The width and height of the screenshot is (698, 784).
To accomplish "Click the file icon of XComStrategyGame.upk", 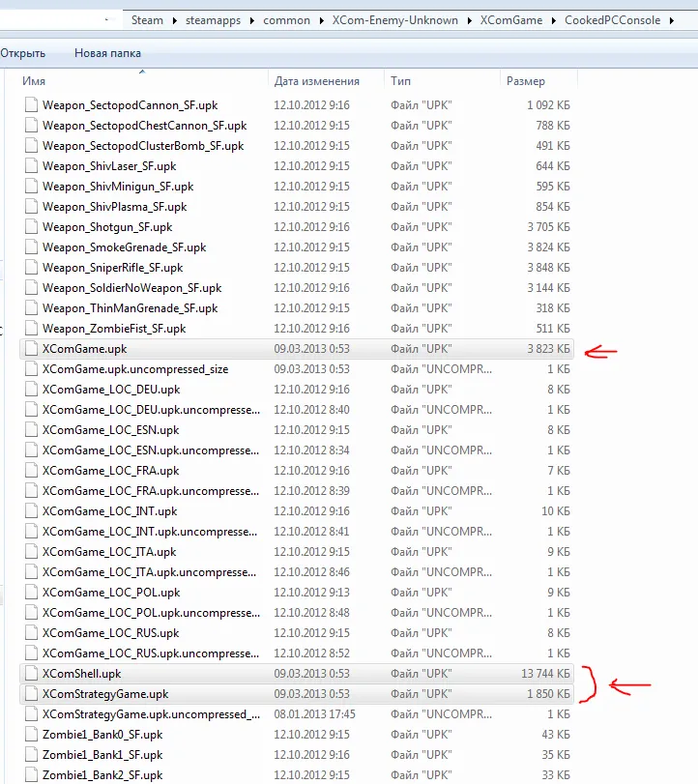I will 31,694.
